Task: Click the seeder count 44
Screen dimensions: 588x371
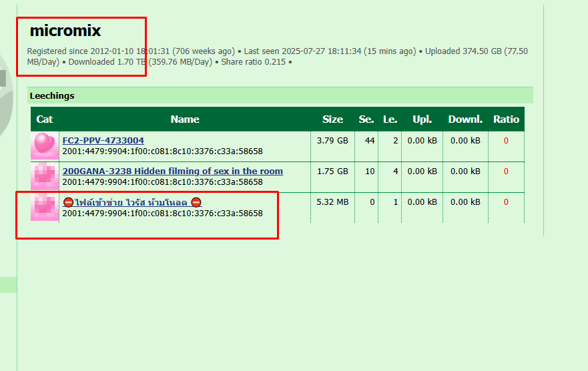Action: pos(370,141)
